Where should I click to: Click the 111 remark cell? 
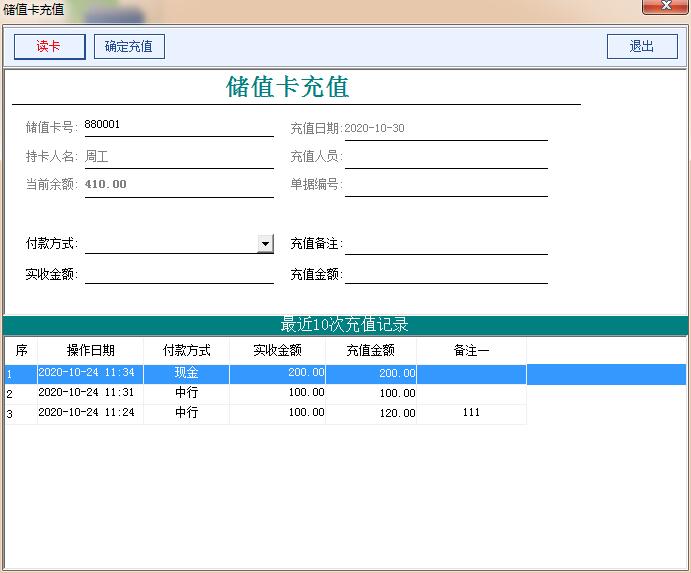click(471, 414)
